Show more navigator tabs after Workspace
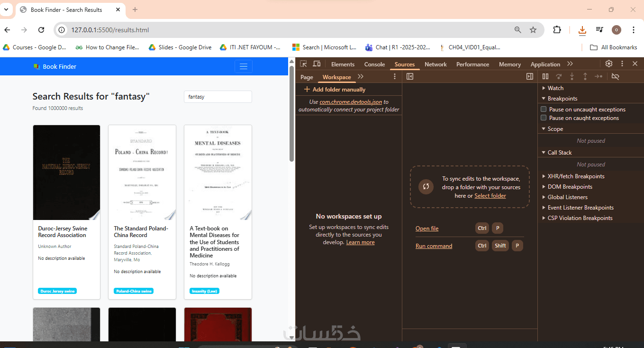This screenshot has height=348, width=644. 361,77
